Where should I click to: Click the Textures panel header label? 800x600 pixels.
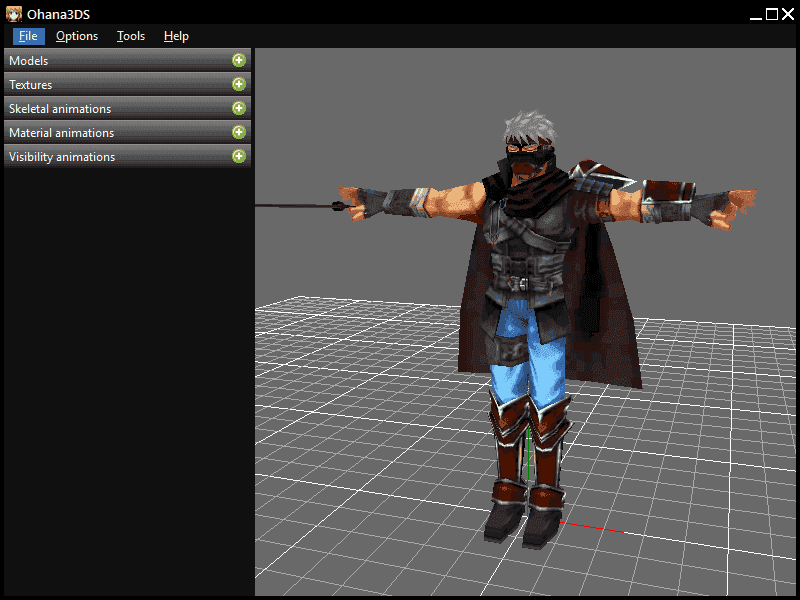point(31,85)
